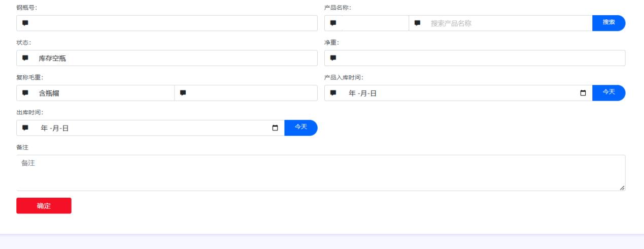Click the comment icon beside 搜索产品名称 box

(x=418, y=23)
